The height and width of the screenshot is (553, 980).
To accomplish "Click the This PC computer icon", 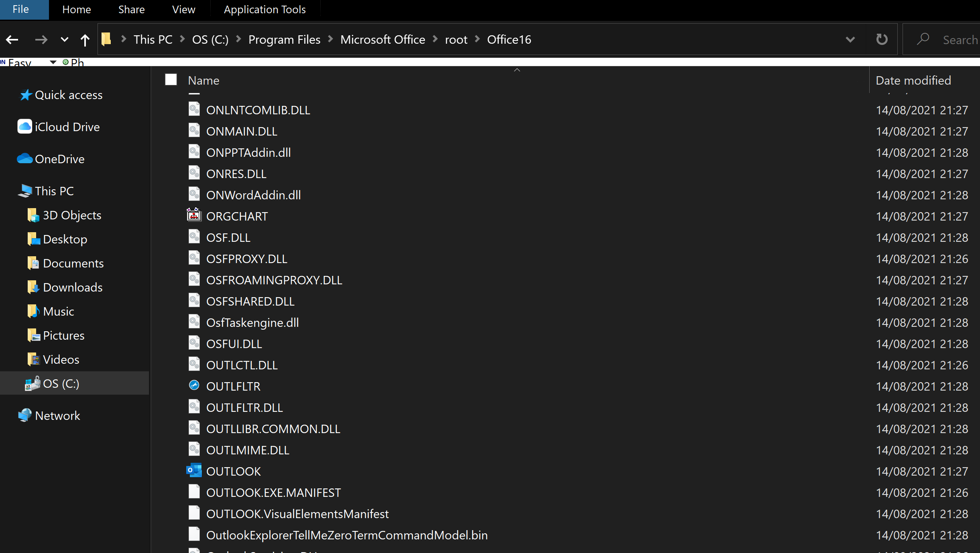I will [x=25, y=191].
